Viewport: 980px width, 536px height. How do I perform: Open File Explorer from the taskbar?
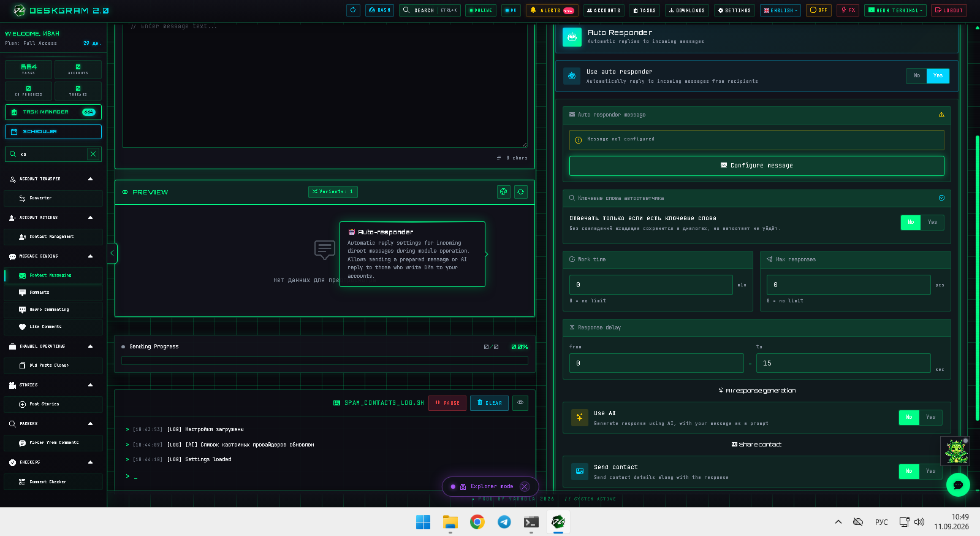450,522
